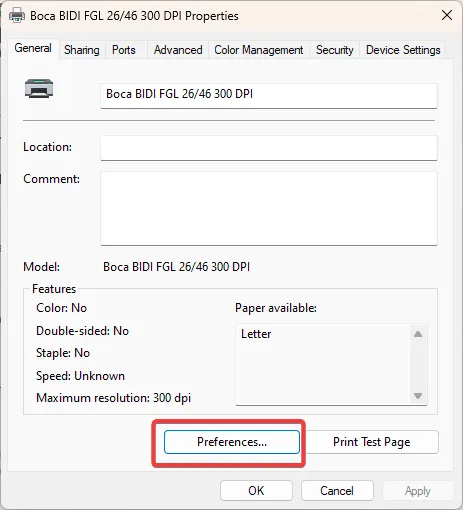Select the General tab
463x510 pixels.
(33, 48)
